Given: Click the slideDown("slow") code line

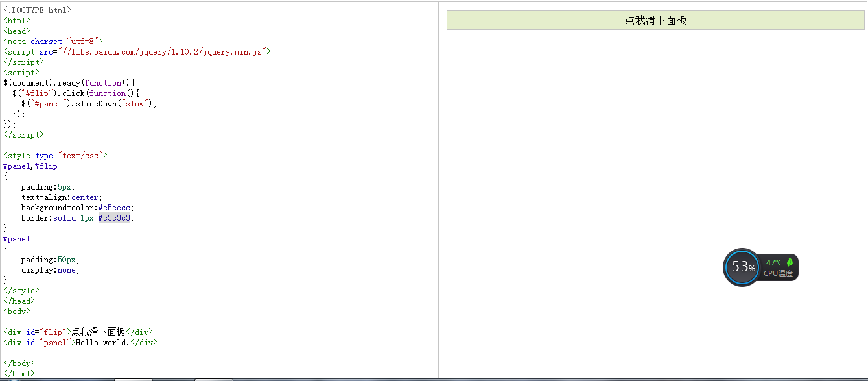Looking at the screenshot, I should coord(89,104).
